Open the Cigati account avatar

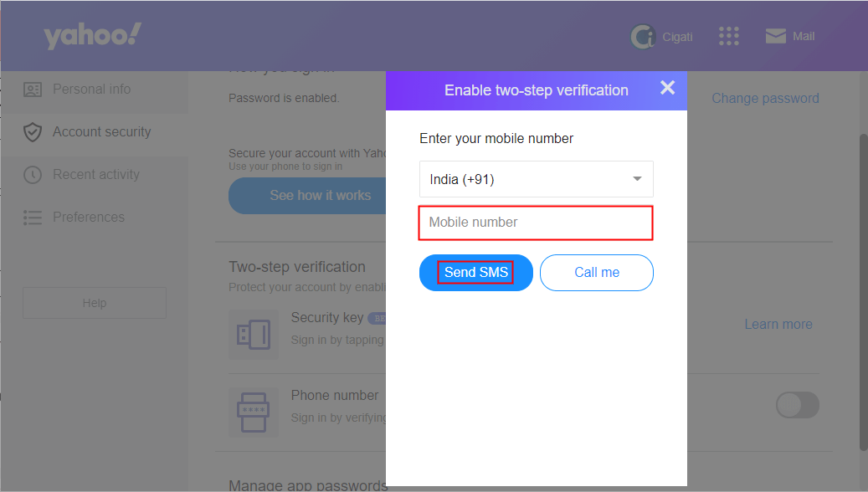pyautogui.click(x=642, y=36)
